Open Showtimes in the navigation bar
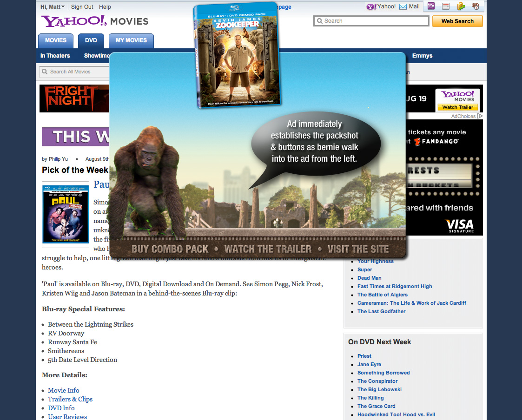The image size is (522, 420). [x=97, y=56]
